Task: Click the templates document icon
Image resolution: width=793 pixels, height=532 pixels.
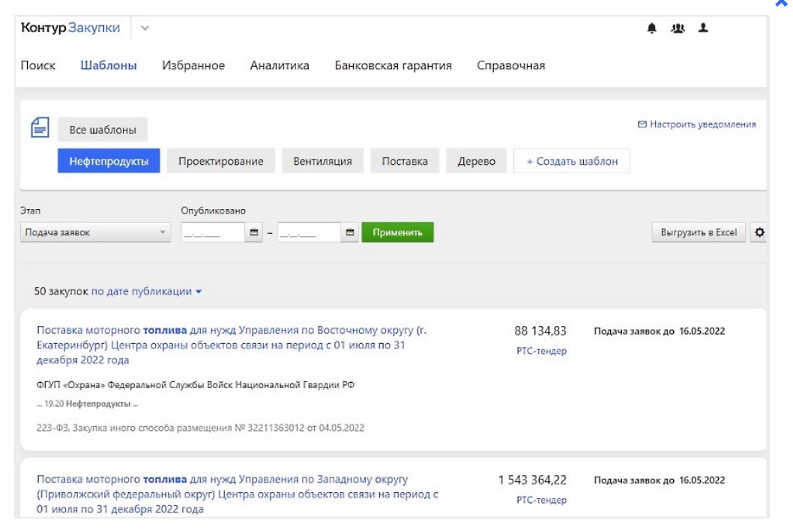Action: coord(39,128)
